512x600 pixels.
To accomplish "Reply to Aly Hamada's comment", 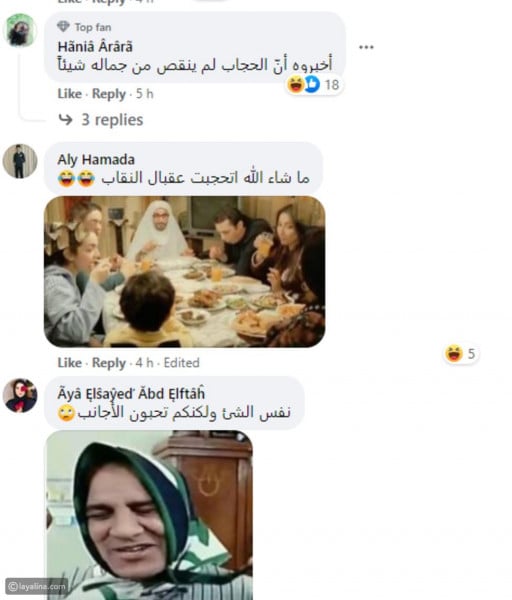I will (109, 363).
